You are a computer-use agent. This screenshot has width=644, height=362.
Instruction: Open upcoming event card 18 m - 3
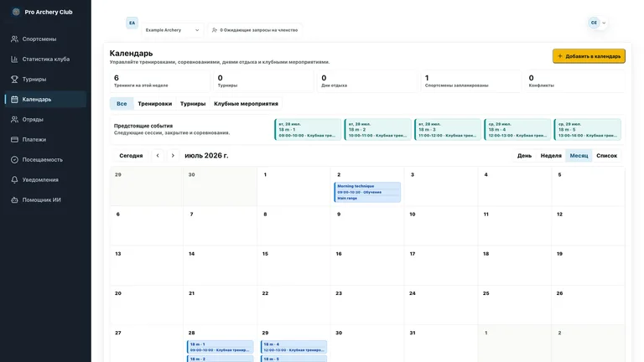pos(447,130)
